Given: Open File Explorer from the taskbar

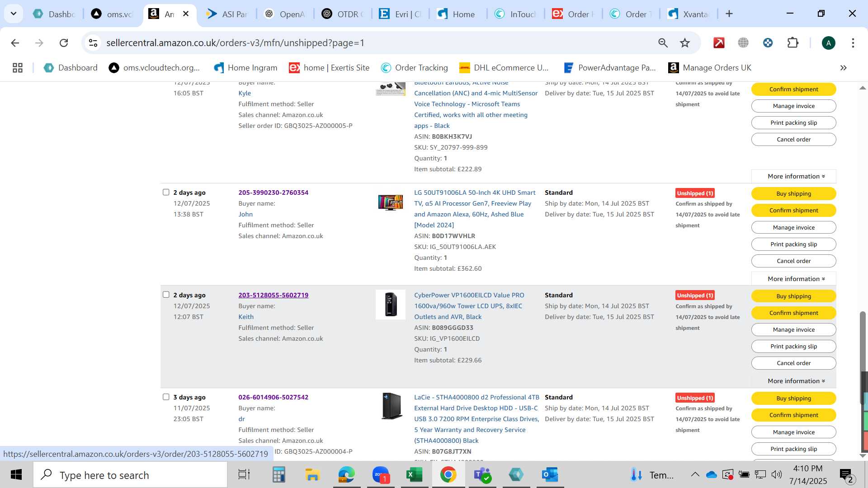Looking at the screenshot, I should point(312,475).
